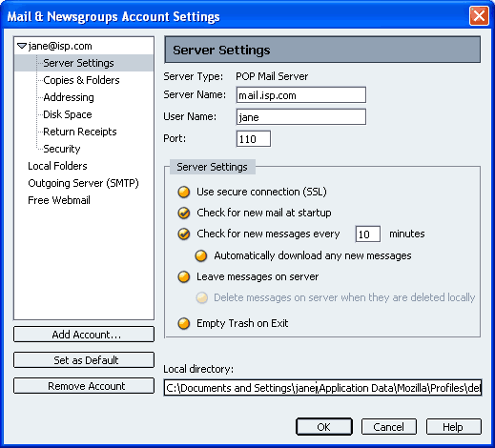Viewport: 495px width, 448px height.
Task: Uncheck Check for new mail at startup
Action: click(184, 213)
